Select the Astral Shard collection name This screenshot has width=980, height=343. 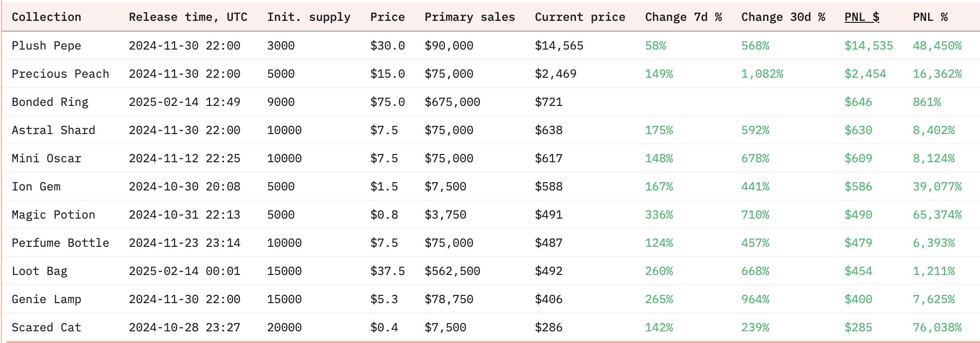click(x=53, y=130)
